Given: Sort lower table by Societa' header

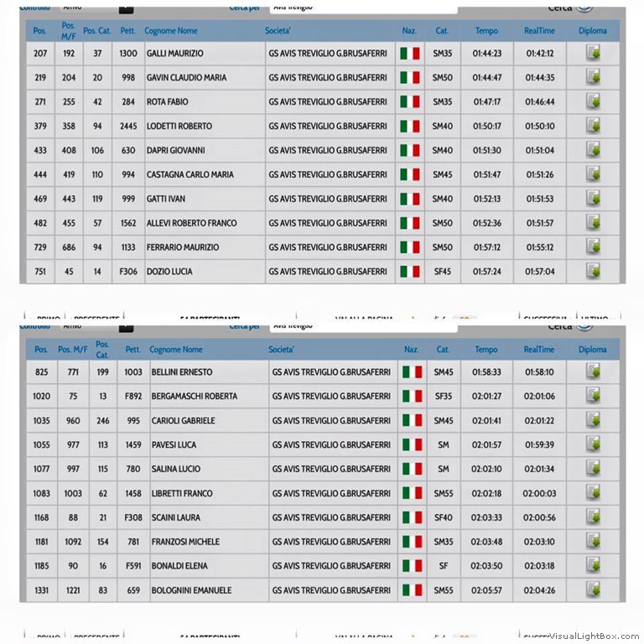Looking at the screenshot, I should point(282,349).
